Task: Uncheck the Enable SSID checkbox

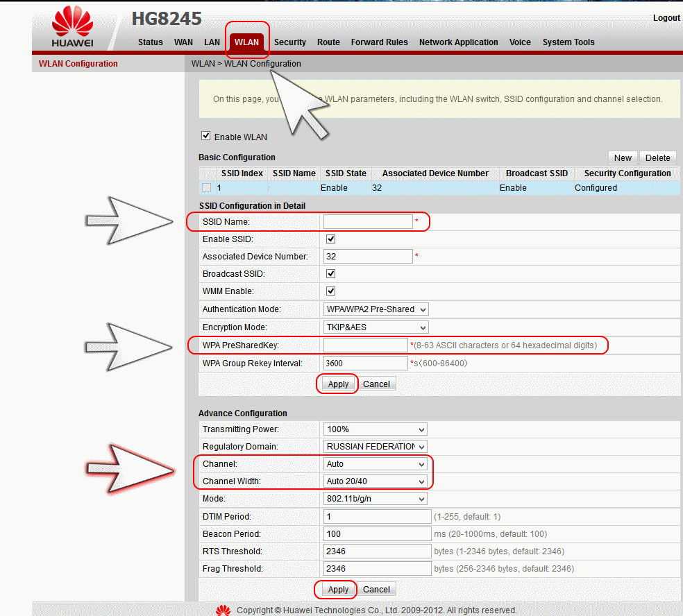Action: pyautogui.click(x=331, y=239)
